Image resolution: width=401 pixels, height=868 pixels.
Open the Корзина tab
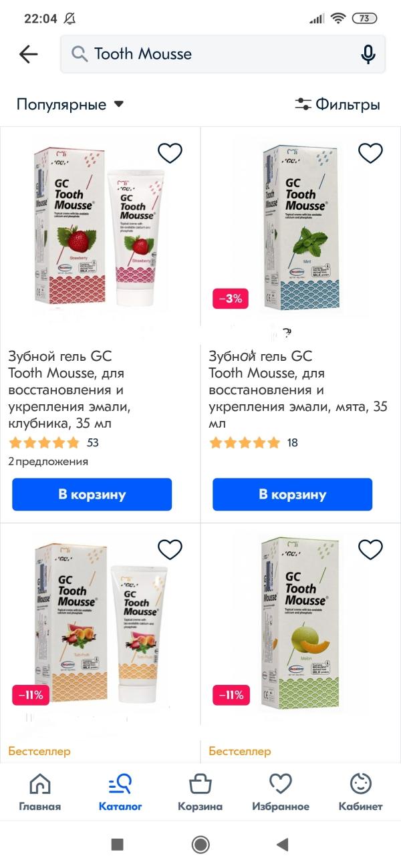tap(200, 792)
